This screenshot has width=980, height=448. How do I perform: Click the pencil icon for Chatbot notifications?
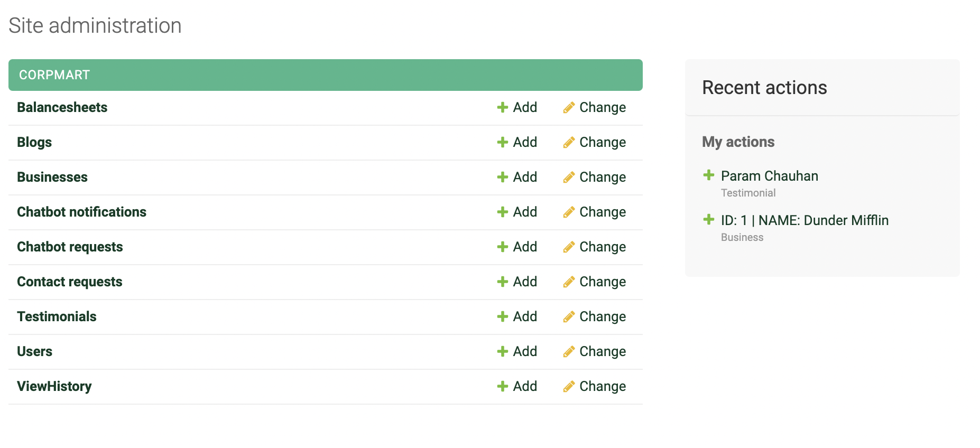coord(569,212)
